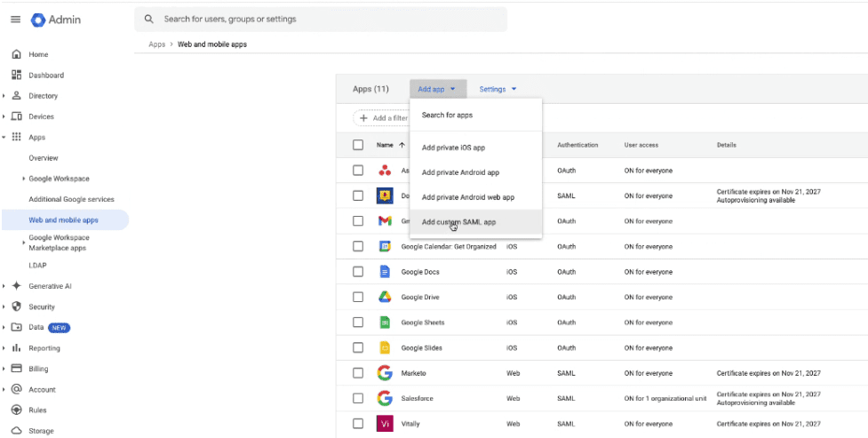
Task: Select Add custom SAML app
Action: [476, 222]
